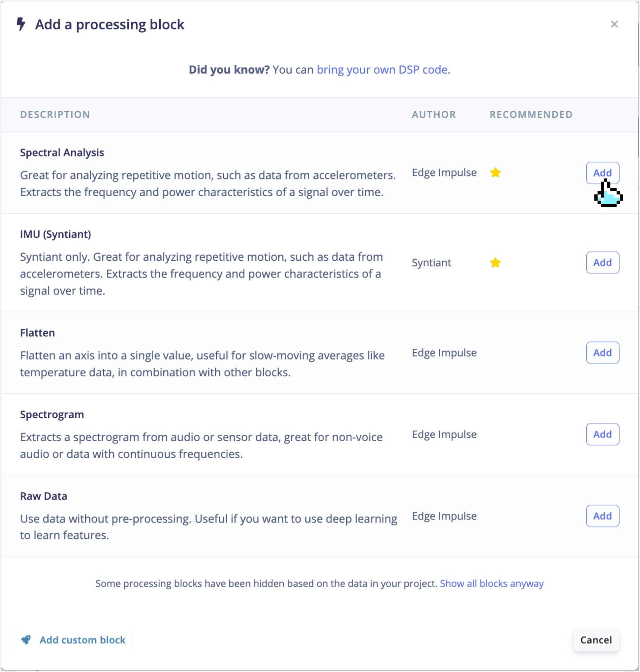Add the Raw Data processing block
640x672 pixels.
[x=602, y=516]
